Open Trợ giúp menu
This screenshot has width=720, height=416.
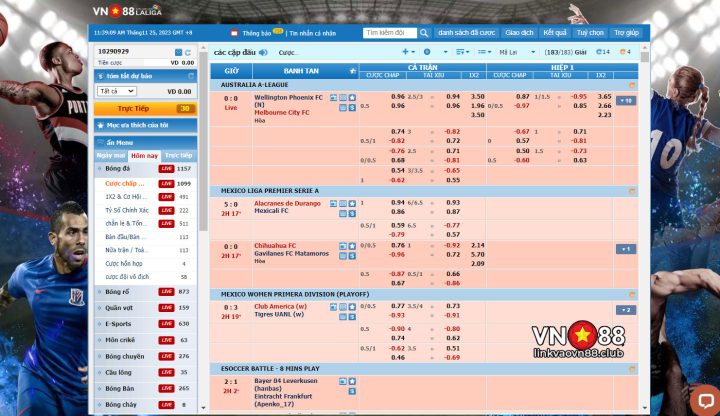626,33
